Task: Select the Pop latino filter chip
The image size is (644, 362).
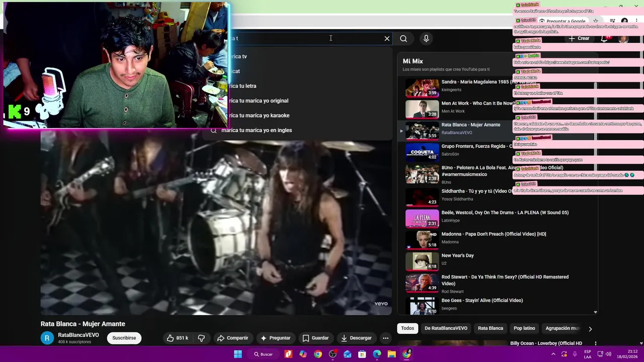Action: click(524, 328)
